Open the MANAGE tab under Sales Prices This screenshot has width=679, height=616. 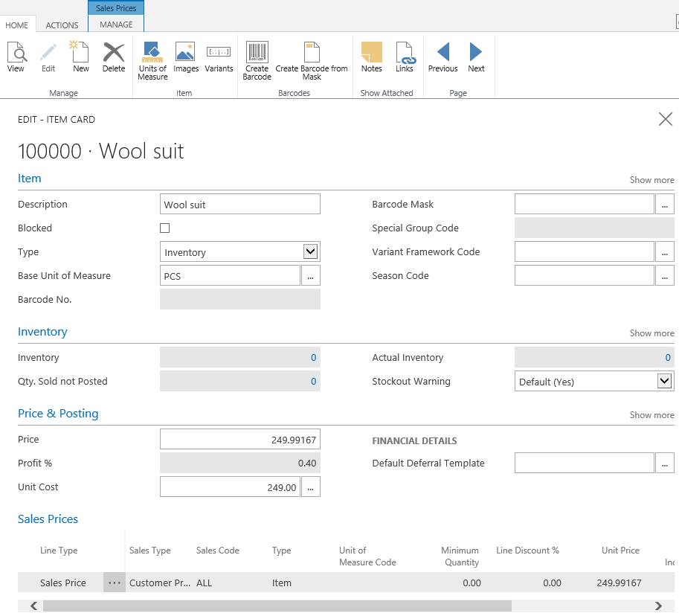pyautogui.click(x=116, y=25)
